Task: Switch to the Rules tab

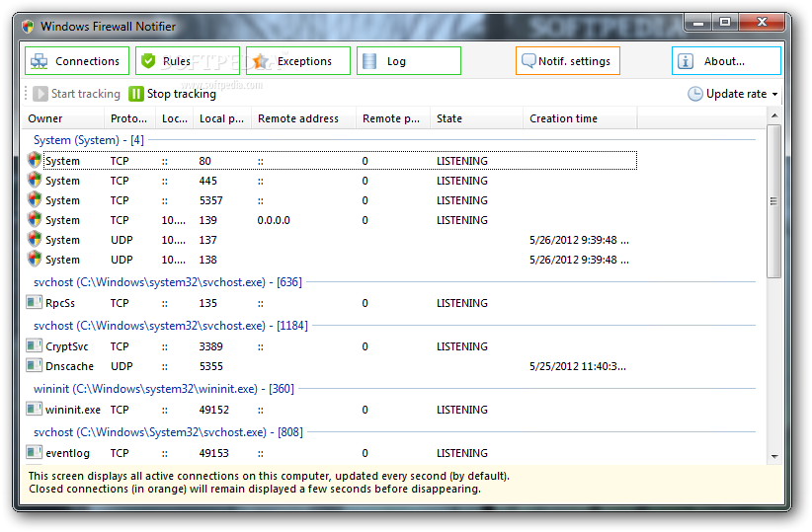Action: point(188,61)
